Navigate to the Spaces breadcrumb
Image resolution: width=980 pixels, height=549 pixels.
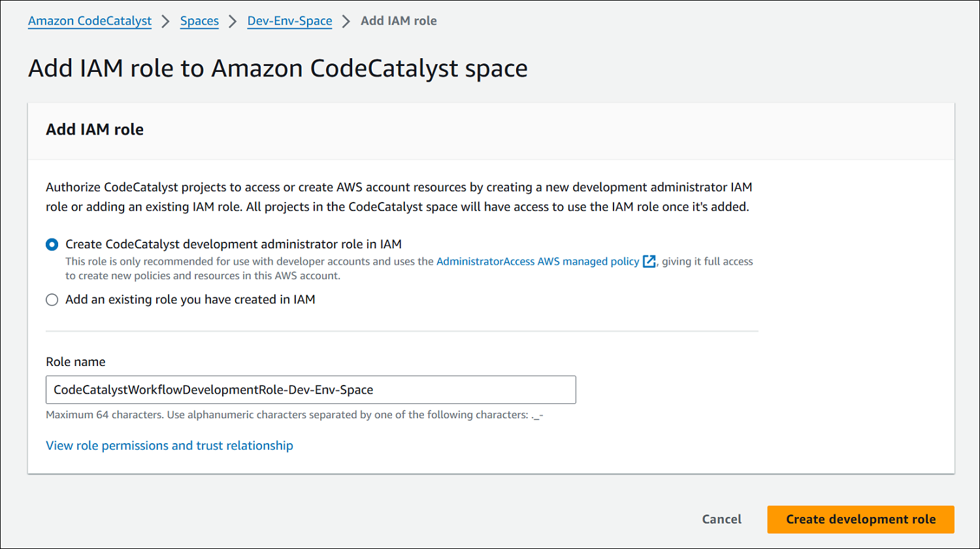tap(199, 21)
